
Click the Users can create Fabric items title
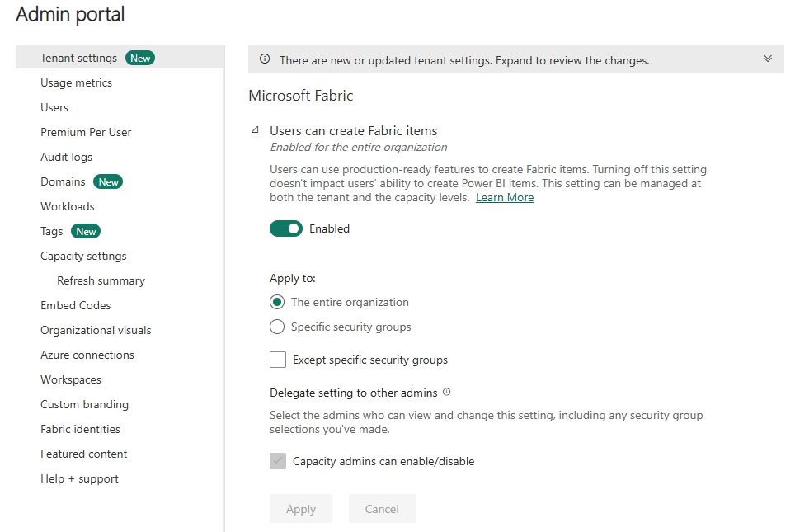354,131
